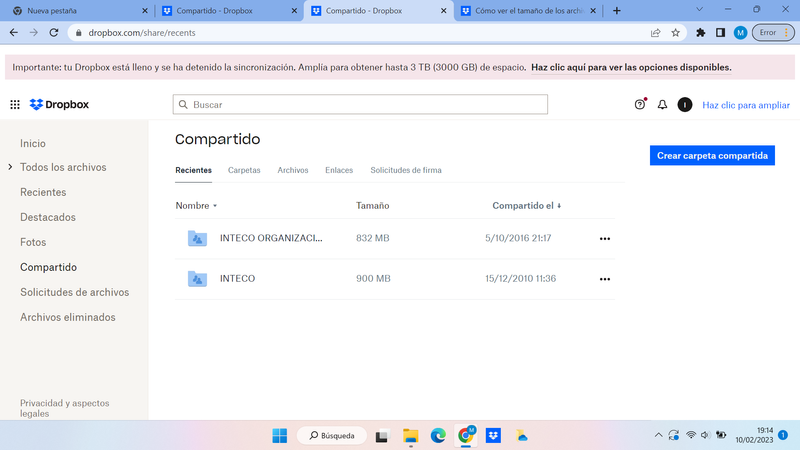Open the help question mark icon
Viewport: 800px width, 450px height.
pyautogui.click(x=640, y=105)
